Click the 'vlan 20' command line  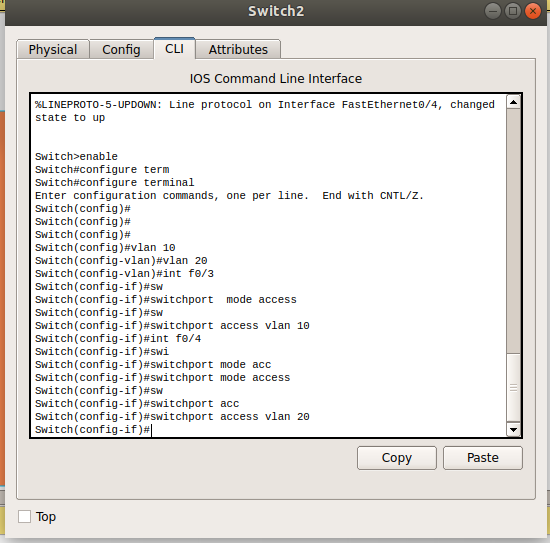(121, 261)
